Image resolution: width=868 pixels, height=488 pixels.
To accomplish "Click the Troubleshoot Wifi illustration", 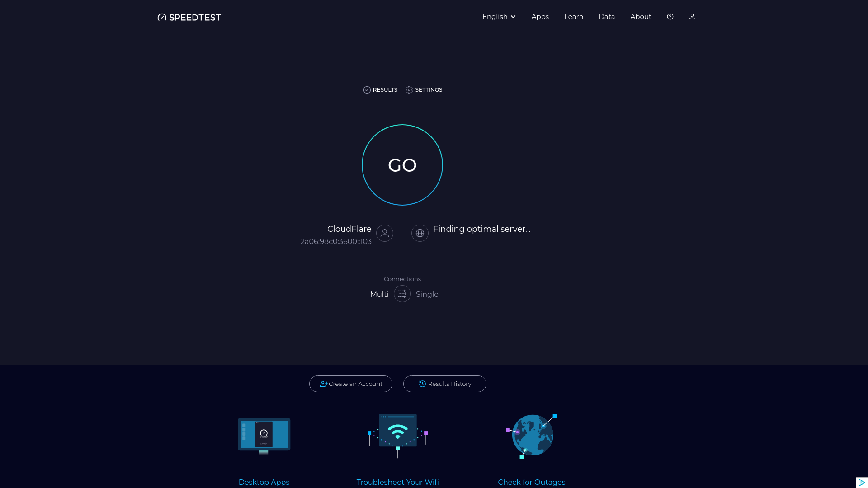I will click(398, 436).
